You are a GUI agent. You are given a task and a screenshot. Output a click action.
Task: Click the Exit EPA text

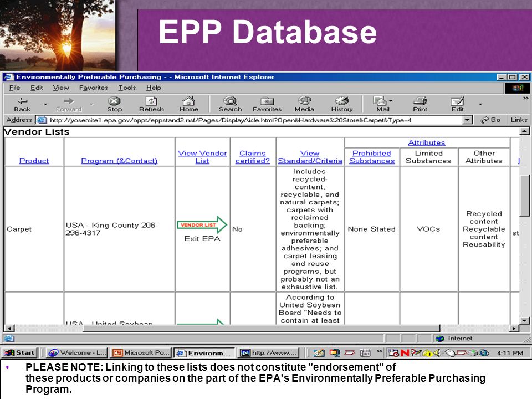pyautogui.click(x=202, y=238)
